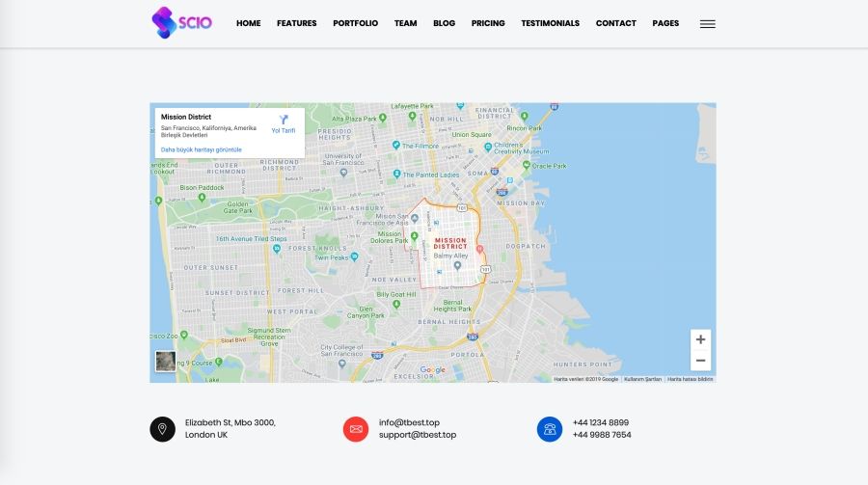Zoom out the map with minus button
This screenshot has height=485, width=868.
[x=700, y=361]
